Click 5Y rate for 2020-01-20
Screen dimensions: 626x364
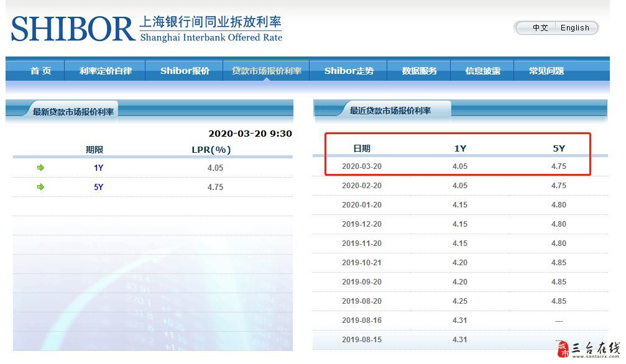558,205
